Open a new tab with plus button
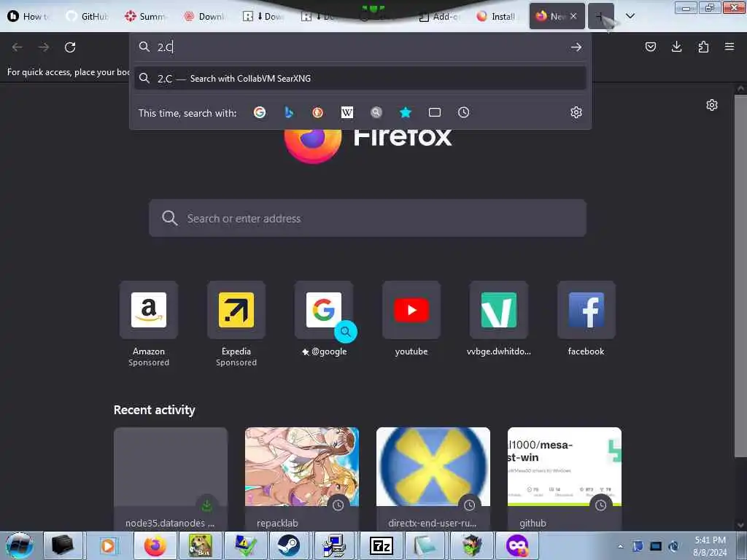Viewport: 747px width, 560px height. (601, 16)
